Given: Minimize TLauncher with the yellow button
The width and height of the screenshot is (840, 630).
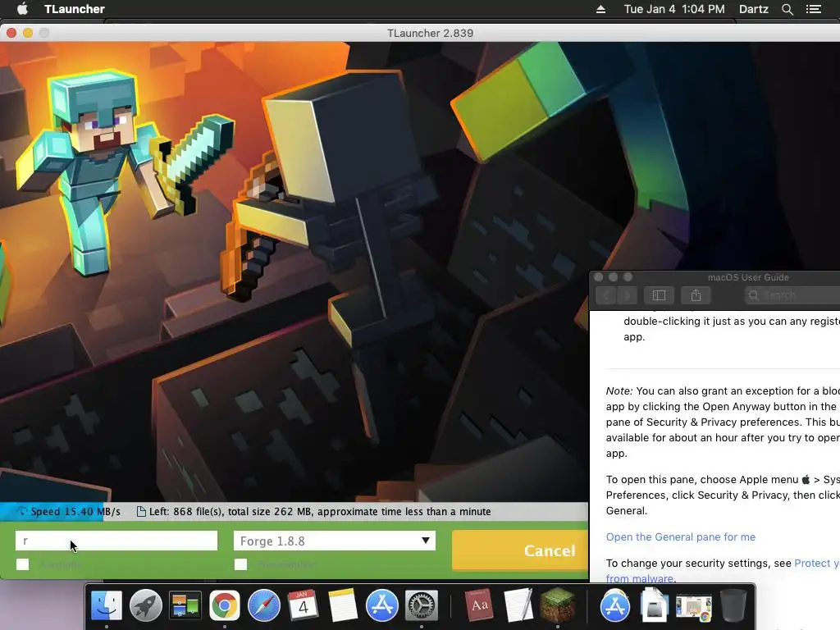Looking at the screenshot, I should point(28,33).
